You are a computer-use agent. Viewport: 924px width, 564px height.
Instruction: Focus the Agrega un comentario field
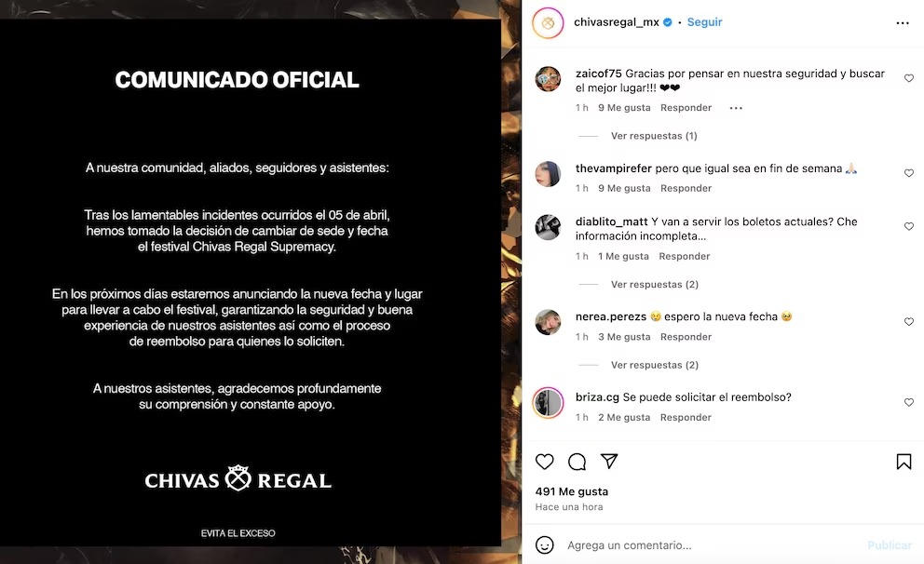coord(713,545)
